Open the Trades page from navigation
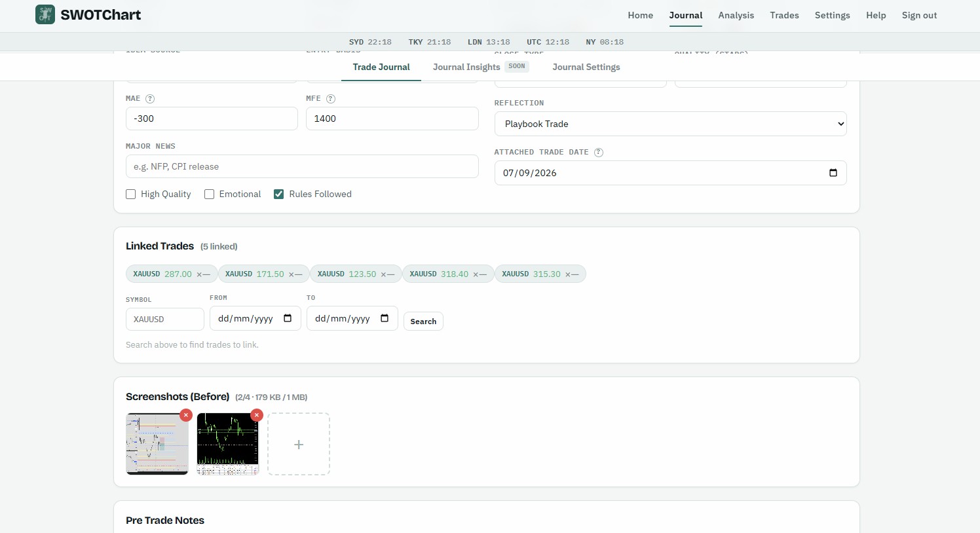Screen dimensions: 980x533 click(x=785, y=15)
